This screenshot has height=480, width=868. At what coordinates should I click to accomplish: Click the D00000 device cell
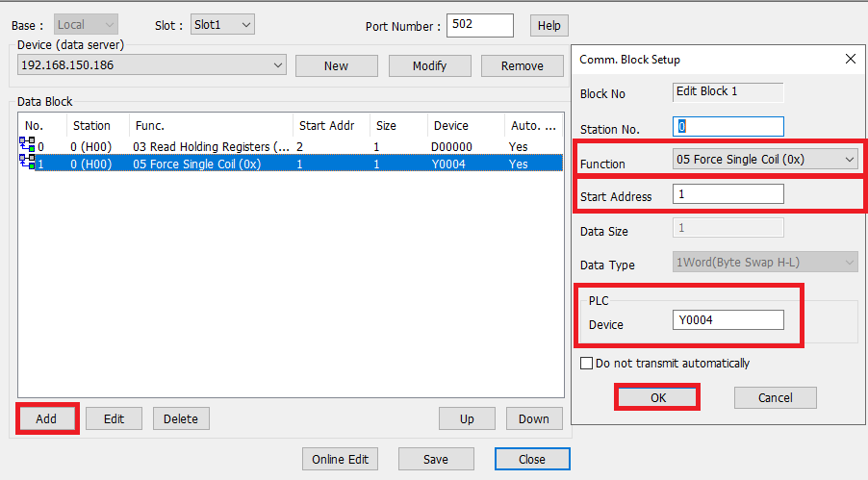point(451,147)
